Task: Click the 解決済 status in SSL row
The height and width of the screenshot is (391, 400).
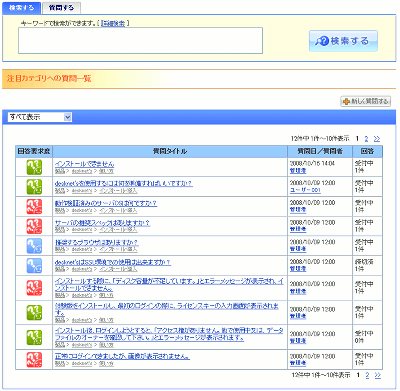Action: point(364,262)
